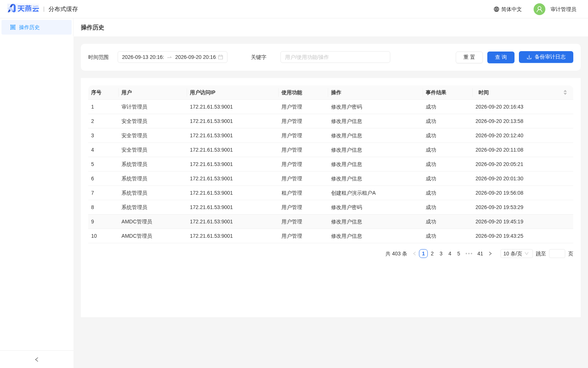Click the start date 2026-09-13 field
The image size is (588, 368).
(x=143, y=57)
